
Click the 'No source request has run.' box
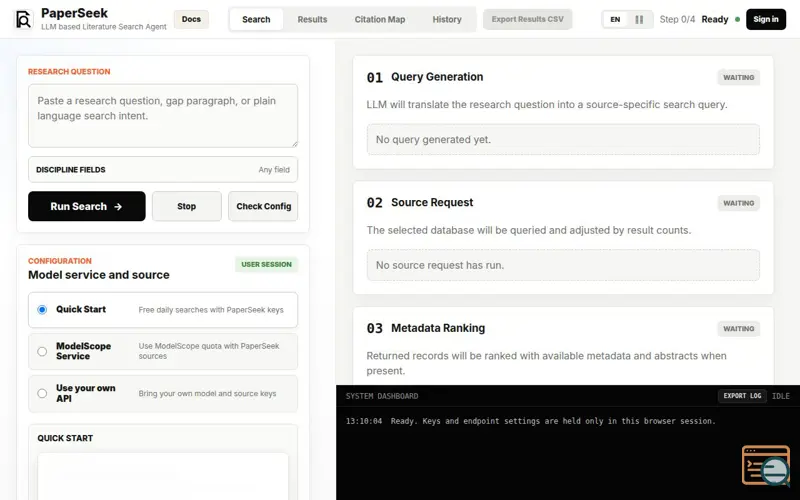pos(563,265)
